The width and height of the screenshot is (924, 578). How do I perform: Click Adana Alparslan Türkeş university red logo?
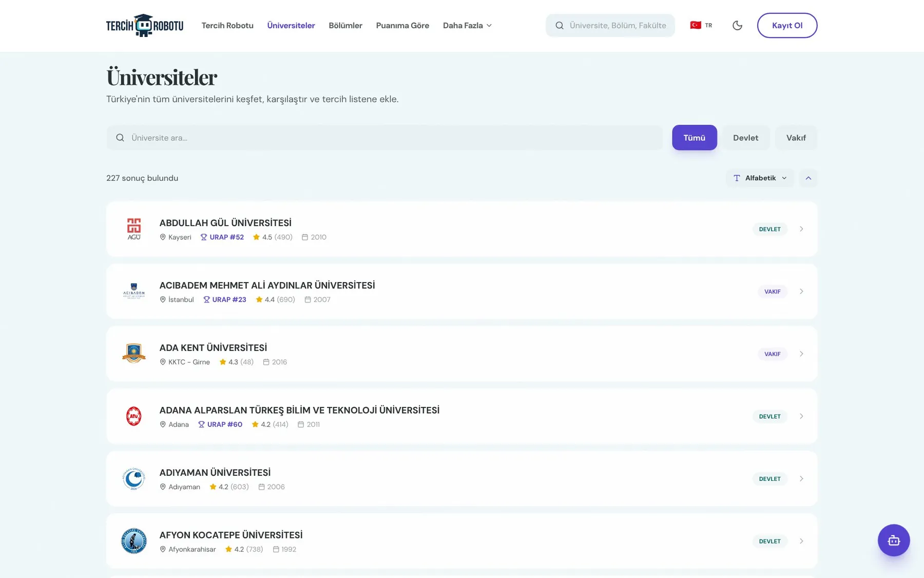click(x=134, y=416)
